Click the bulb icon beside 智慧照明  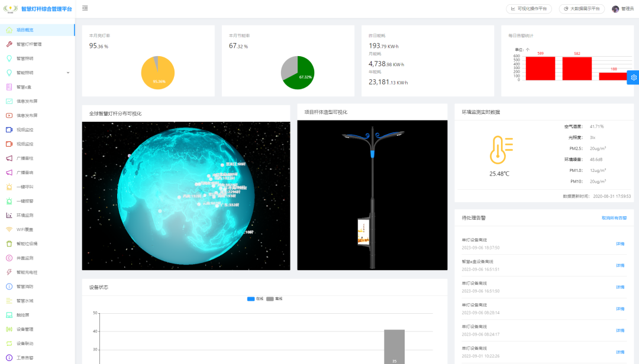click(x=9, y=58)
